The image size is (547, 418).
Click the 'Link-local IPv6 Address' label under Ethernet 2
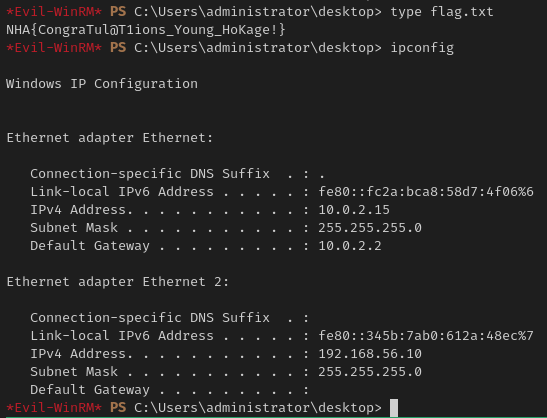pos(122,336)
